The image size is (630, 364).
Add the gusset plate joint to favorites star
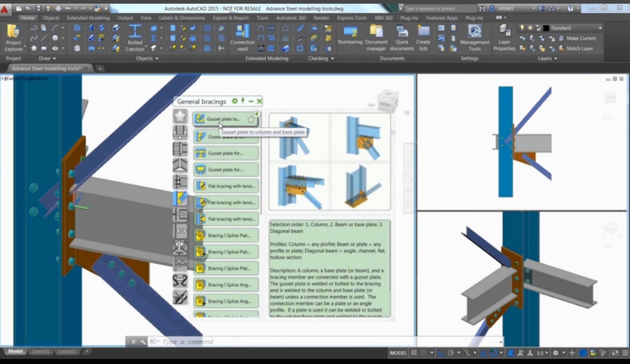(251, 119)
